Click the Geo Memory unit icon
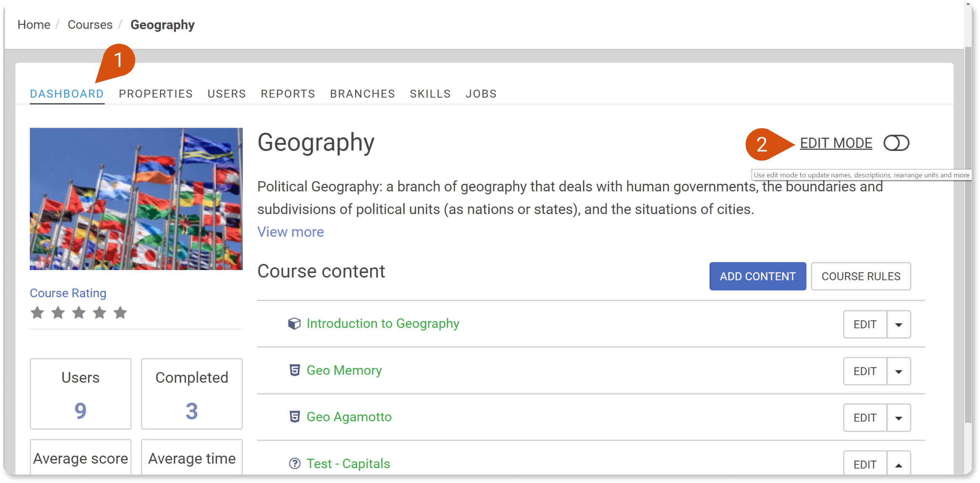Image resolution: width=980 pixels, height=483 pixels. pos(295,370)
